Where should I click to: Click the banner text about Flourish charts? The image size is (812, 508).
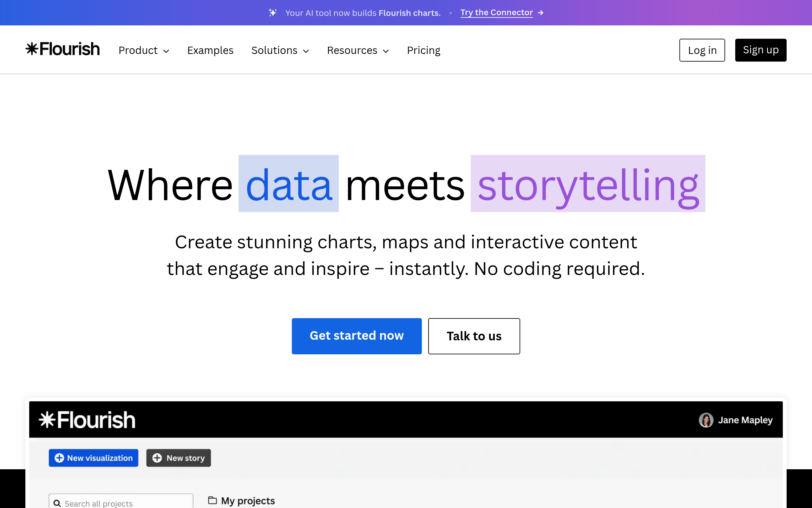tap(363, 13)
